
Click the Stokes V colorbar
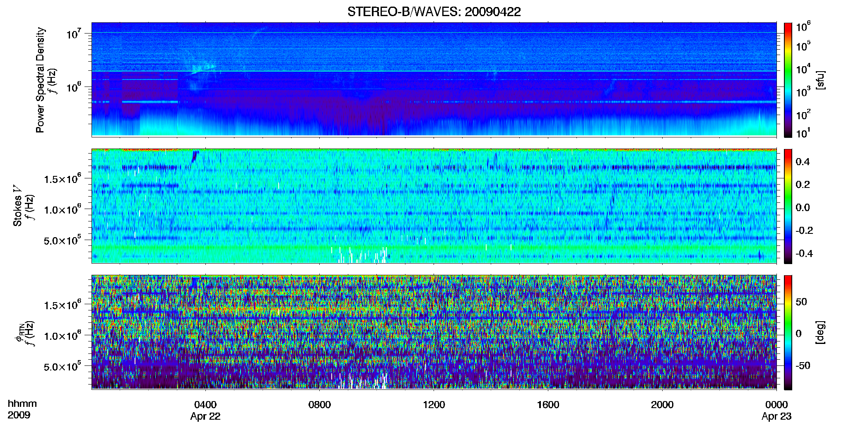[788, 206]
